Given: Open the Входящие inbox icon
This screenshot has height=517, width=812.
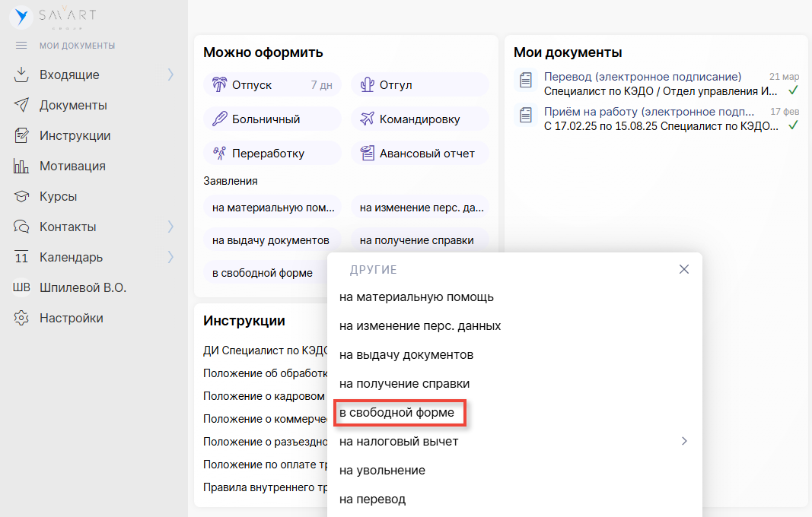Looking at the screenshot, I should point(21,75).
